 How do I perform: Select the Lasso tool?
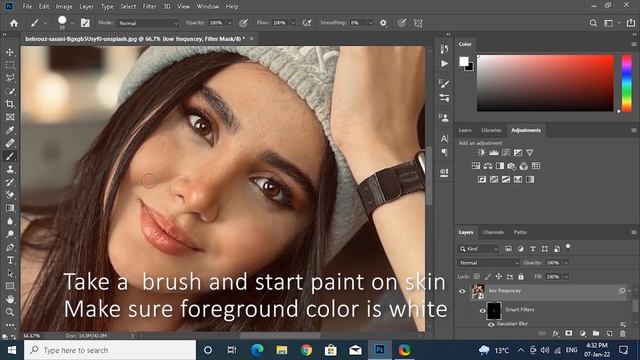pyautogui.click(x=10, y=78)
